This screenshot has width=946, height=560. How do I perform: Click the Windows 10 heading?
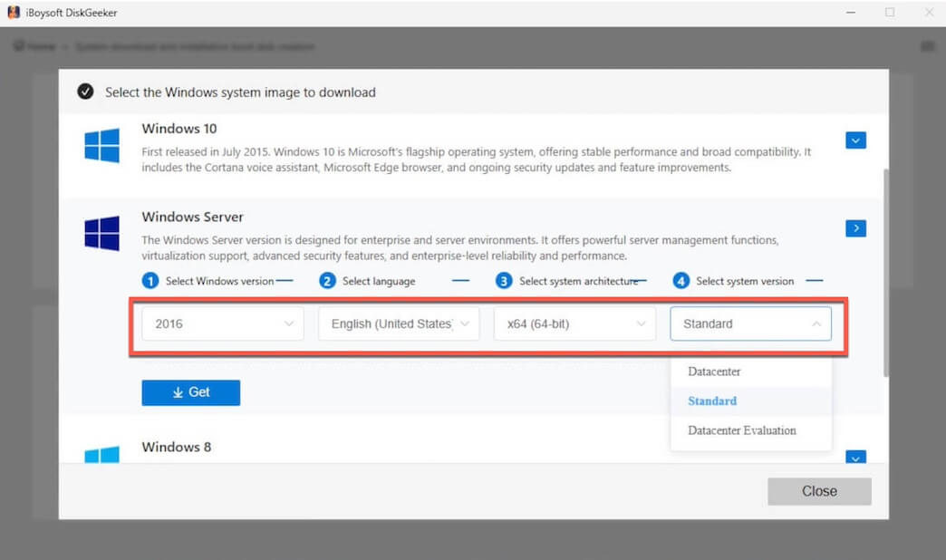(x=179, y=129)
